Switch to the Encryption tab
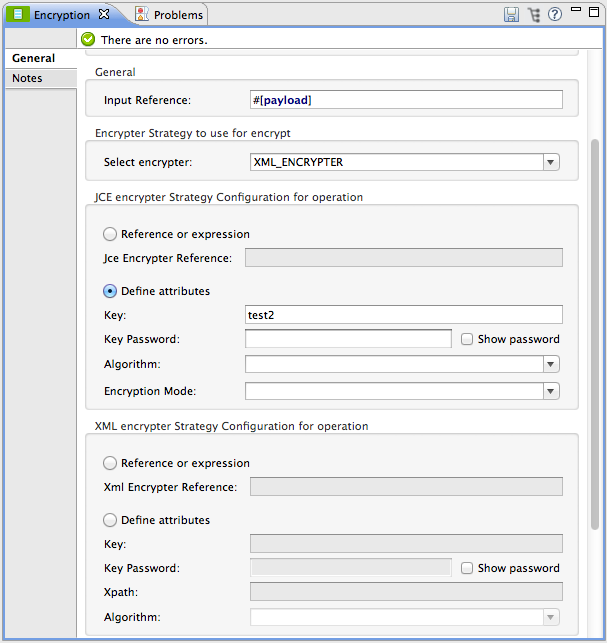 (x=62, y=15)
